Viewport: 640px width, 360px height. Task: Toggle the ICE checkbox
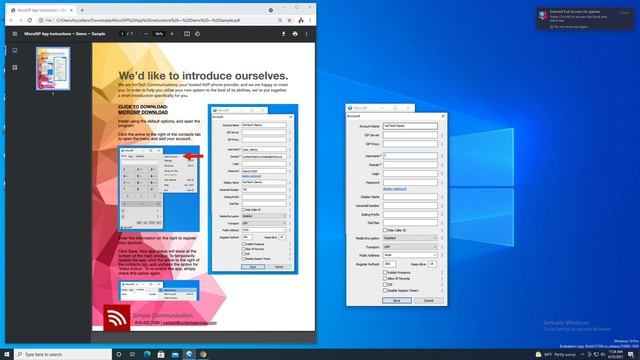[x=385, y=284]
